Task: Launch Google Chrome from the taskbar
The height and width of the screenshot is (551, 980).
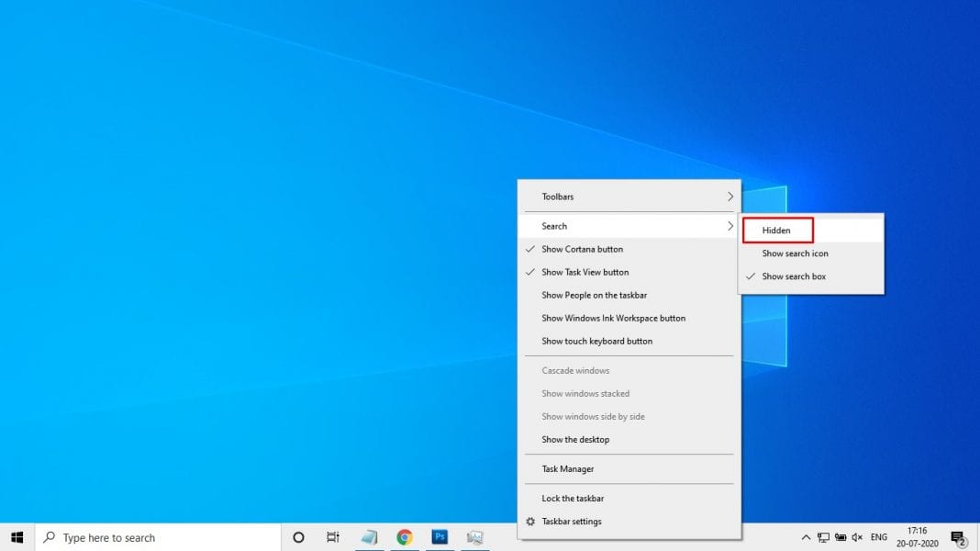Action: pyautogui.click(x=405, y=536)
